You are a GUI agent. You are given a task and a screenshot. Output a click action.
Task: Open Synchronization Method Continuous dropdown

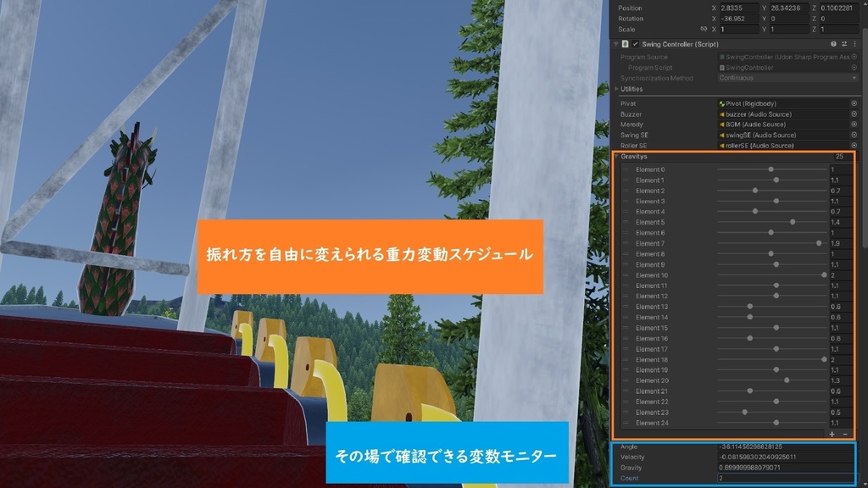tap(787, 78)
